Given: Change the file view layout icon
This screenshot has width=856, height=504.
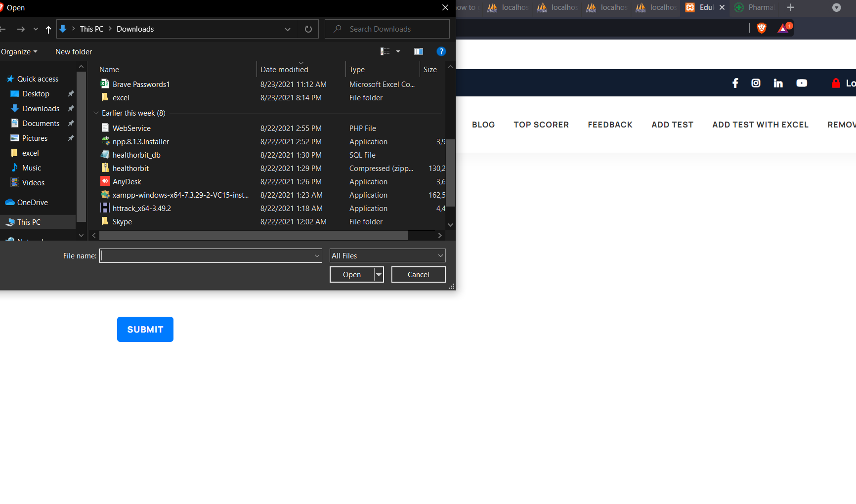Looking at the screenshot, I should coord(385,51).
